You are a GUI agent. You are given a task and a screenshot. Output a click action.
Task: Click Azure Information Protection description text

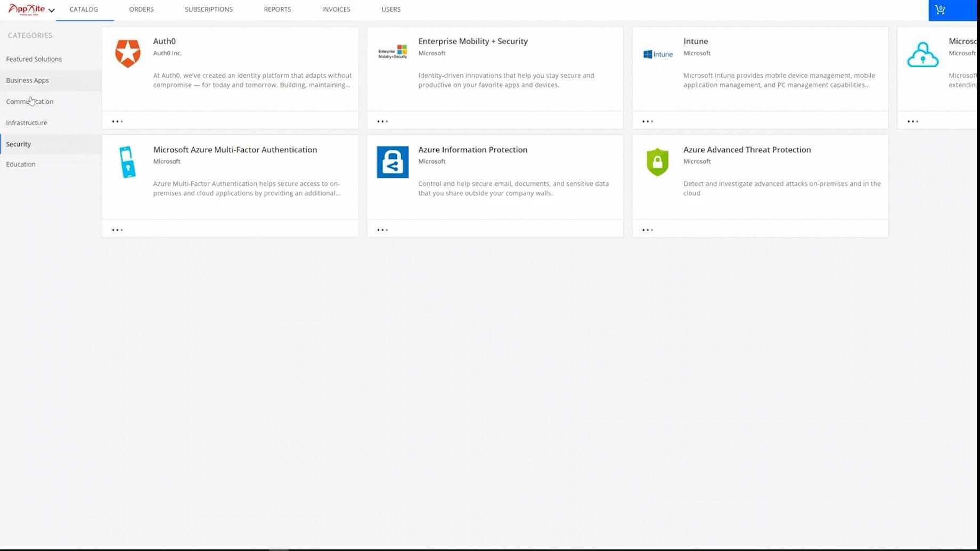(513, 189)
